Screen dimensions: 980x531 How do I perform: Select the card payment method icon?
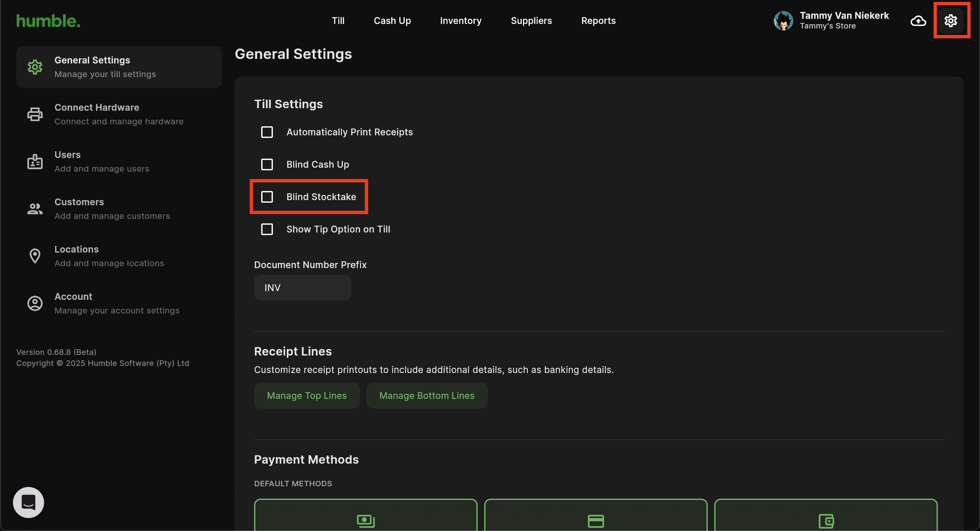[x=596, y=521]
